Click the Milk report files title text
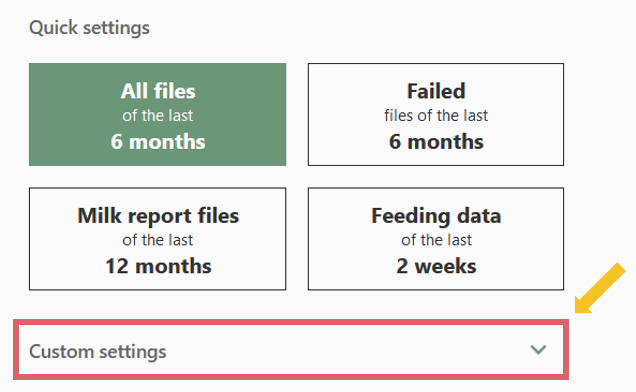The image size is (636, 392). pyautogui.click(x=158, y=215)
